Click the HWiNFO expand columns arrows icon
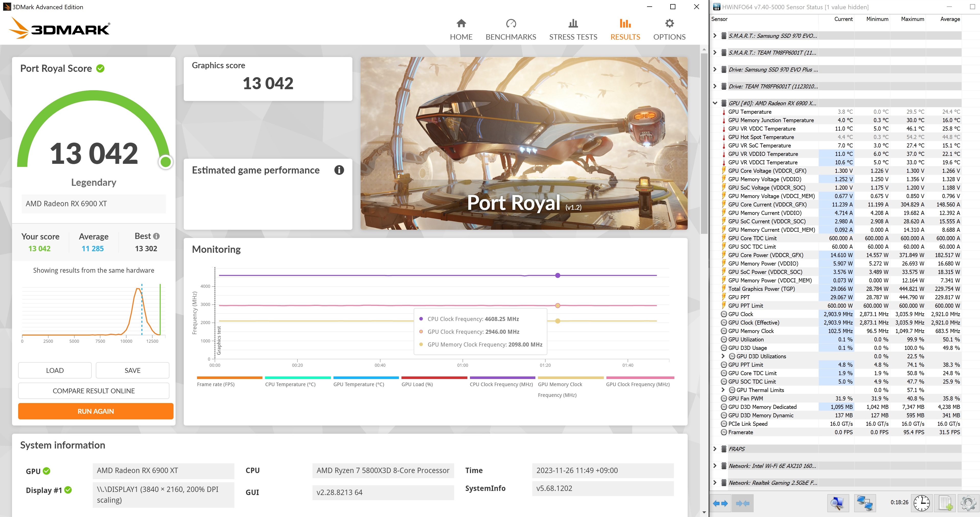The height and width of the screenshot is (517, 980). click(x=720, y=503)
